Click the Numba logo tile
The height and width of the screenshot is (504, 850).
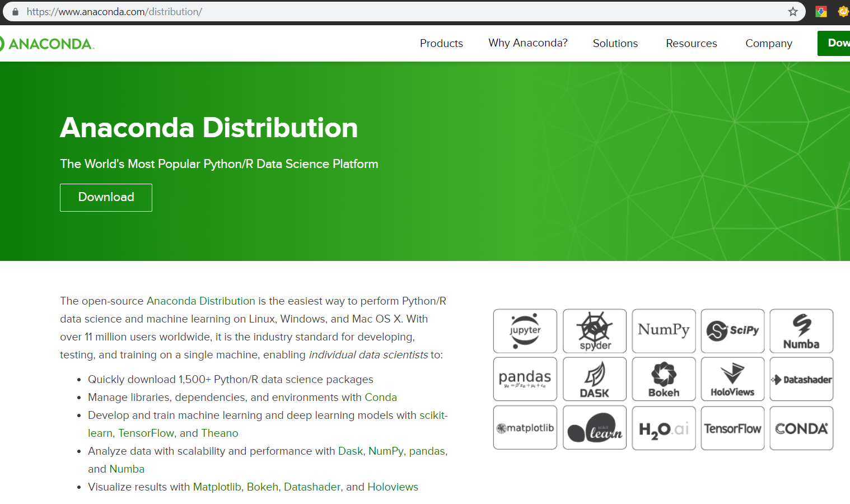(801, 331)
